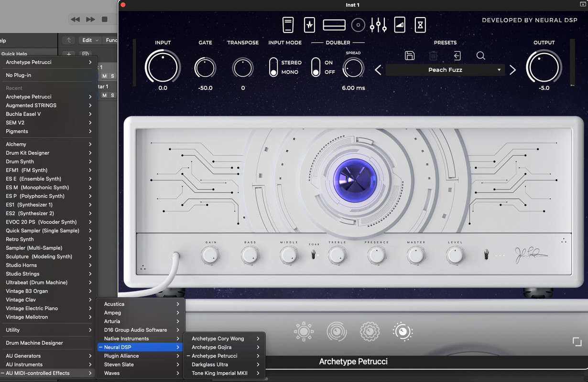This screenshot has width=588, height=382.
Task: Expand the Alchemy instrument submenu
Action: pyautogui.click(x=49, y=144)
